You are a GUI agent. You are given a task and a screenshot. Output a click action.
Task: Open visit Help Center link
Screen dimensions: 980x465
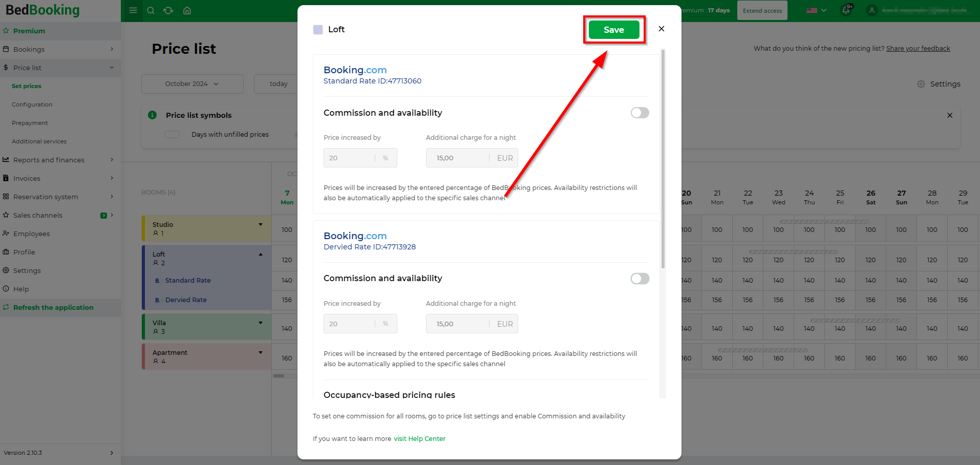click(419, 438)
